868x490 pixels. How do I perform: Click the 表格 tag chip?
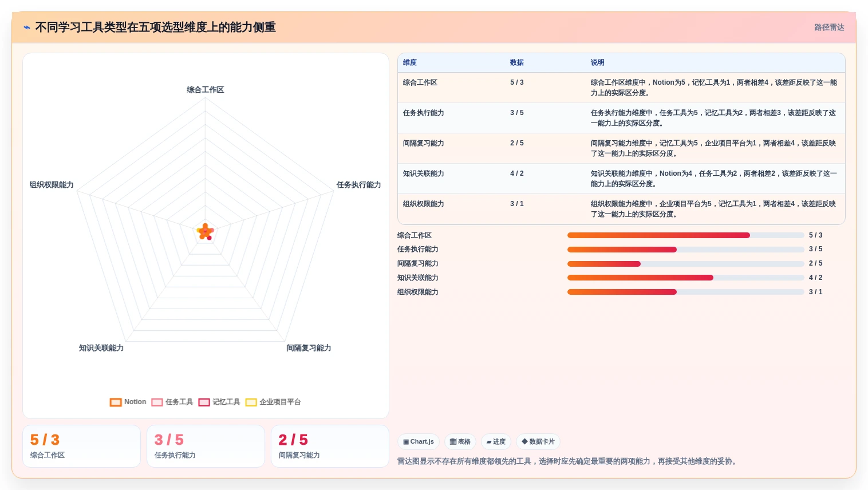(x=460, y=441)
